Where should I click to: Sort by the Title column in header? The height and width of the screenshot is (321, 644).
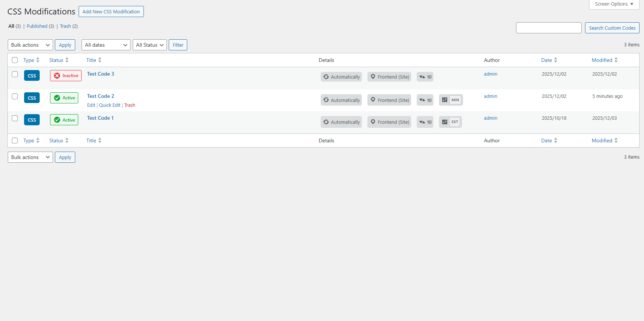pyautogui.click(x=94, y=60)
